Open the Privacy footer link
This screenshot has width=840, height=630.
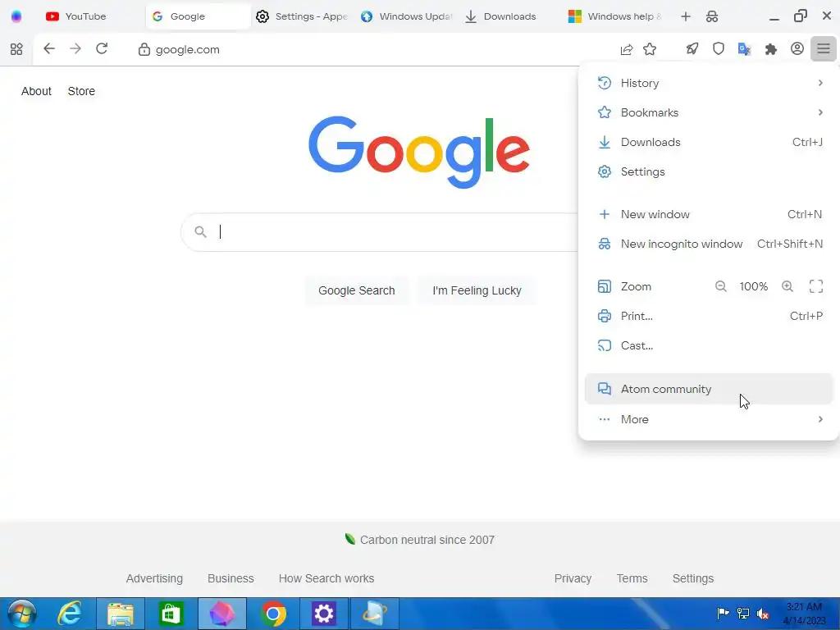(x=573, y=578)
